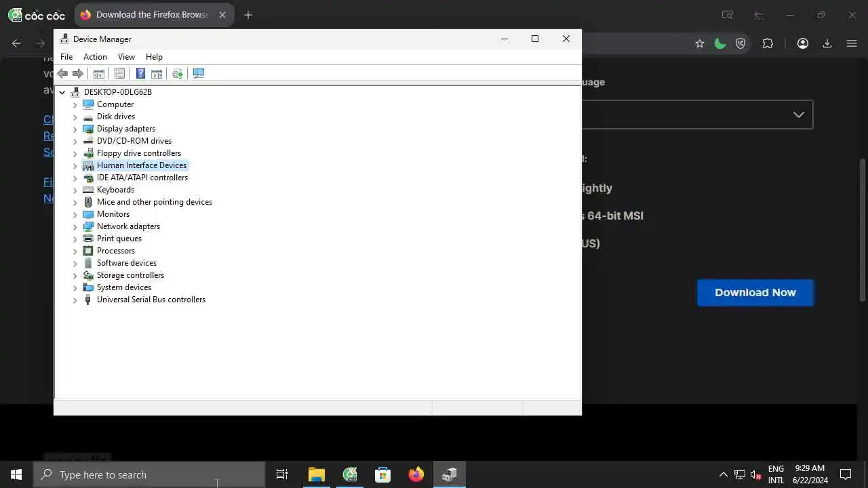Select the Software devices label
Viewport: 868px width, 488px height.
click(127, 263)
